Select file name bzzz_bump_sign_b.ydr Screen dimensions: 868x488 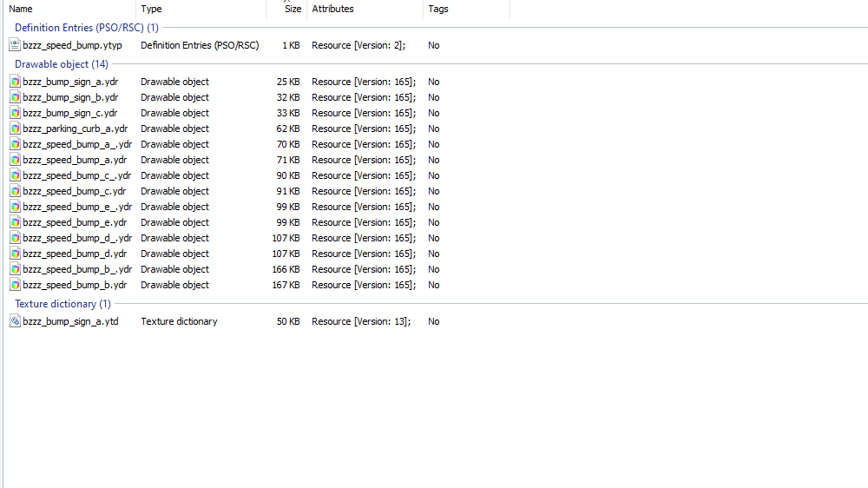coord(70,97)
